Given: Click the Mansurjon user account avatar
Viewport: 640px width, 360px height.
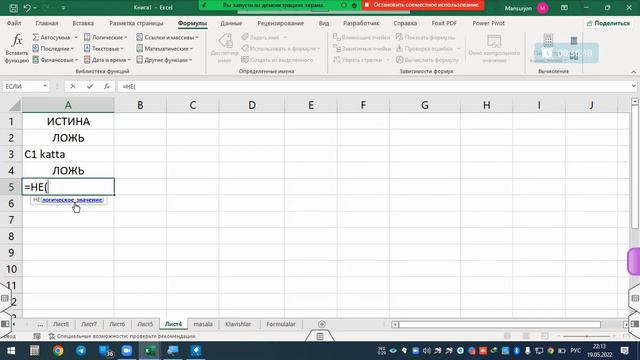Looking at the screenshot, I should coord(542,8).
